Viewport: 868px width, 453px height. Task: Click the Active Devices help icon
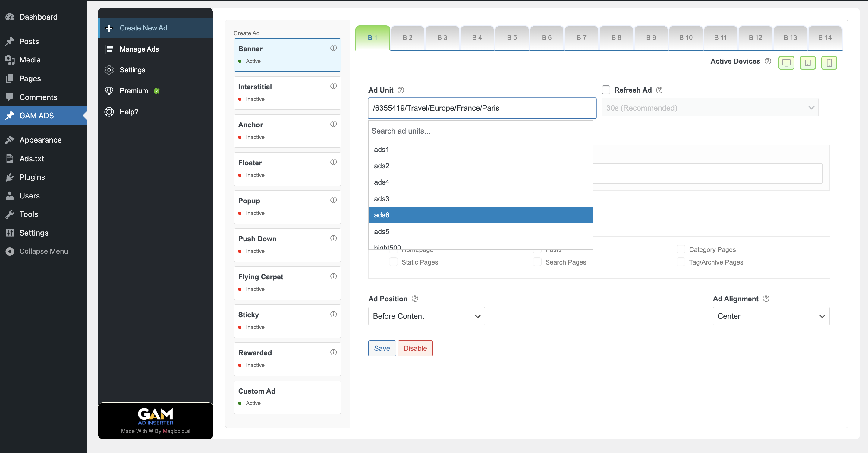(768, 62)
